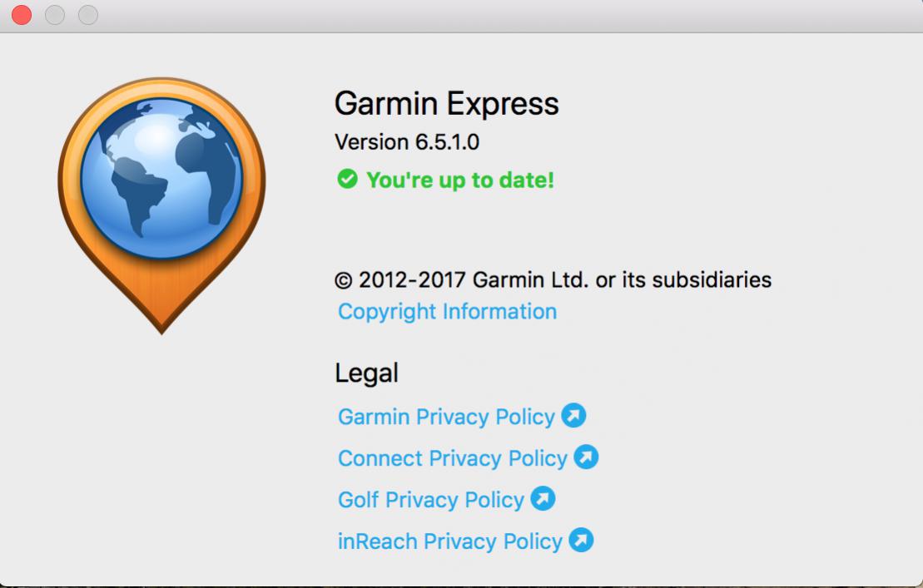The width and height of the screenshot is (923, 588).
Task: Open the Copyright Information link
Action: pos(448,312)
